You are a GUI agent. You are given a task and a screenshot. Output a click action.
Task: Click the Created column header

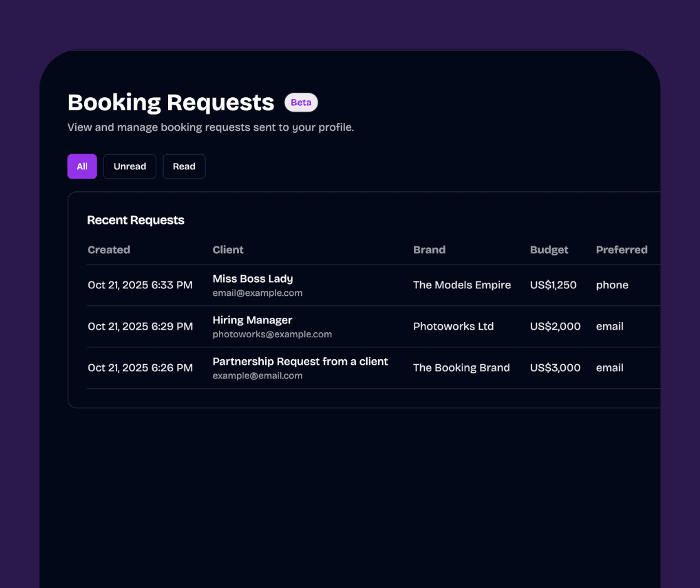pyautogui.click(x=109, y=250)
